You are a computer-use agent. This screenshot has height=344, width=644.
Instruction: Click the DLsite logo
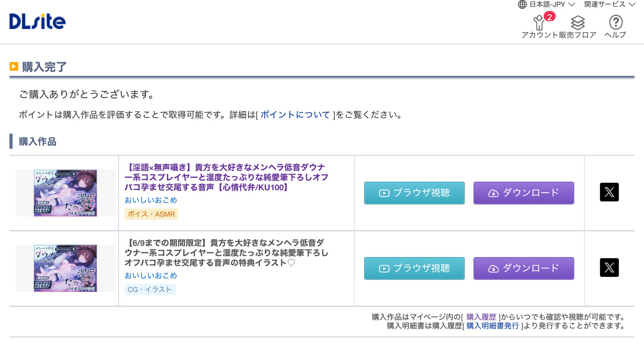(37, 22)
